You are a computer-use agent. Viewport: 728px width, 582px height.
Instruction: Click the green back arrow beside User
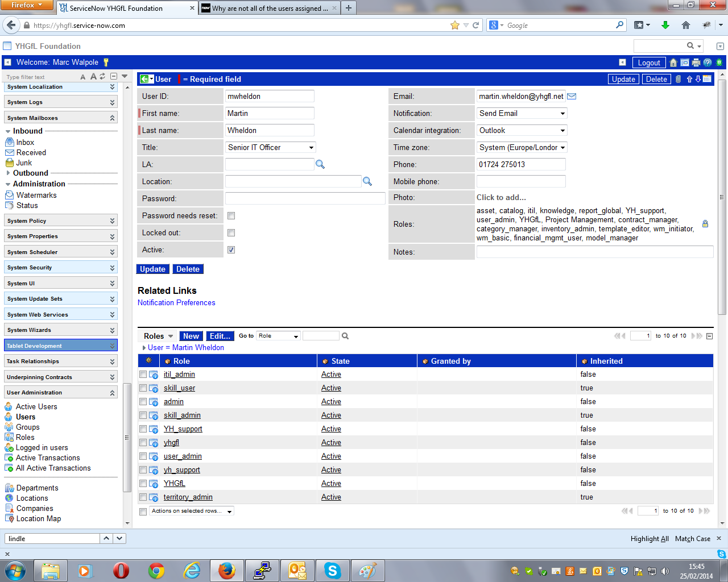[144, 79]
